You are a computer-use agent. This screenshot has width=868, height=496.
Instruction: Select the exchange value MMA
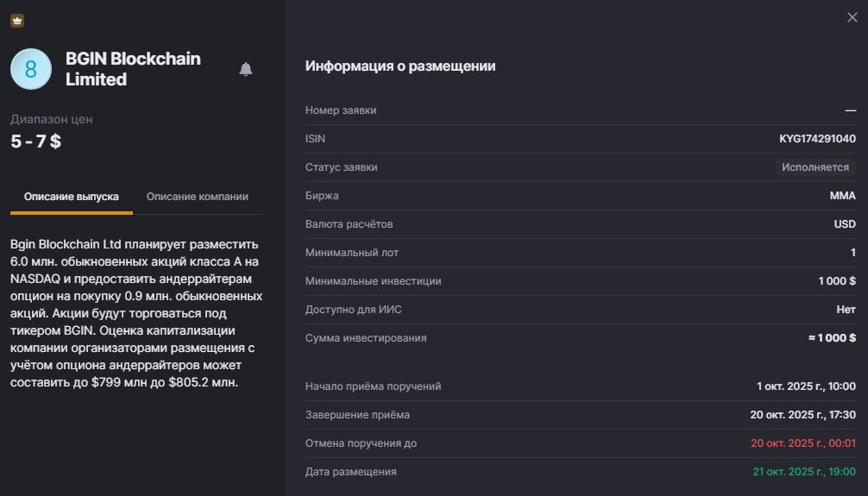(x=842, y=196)
